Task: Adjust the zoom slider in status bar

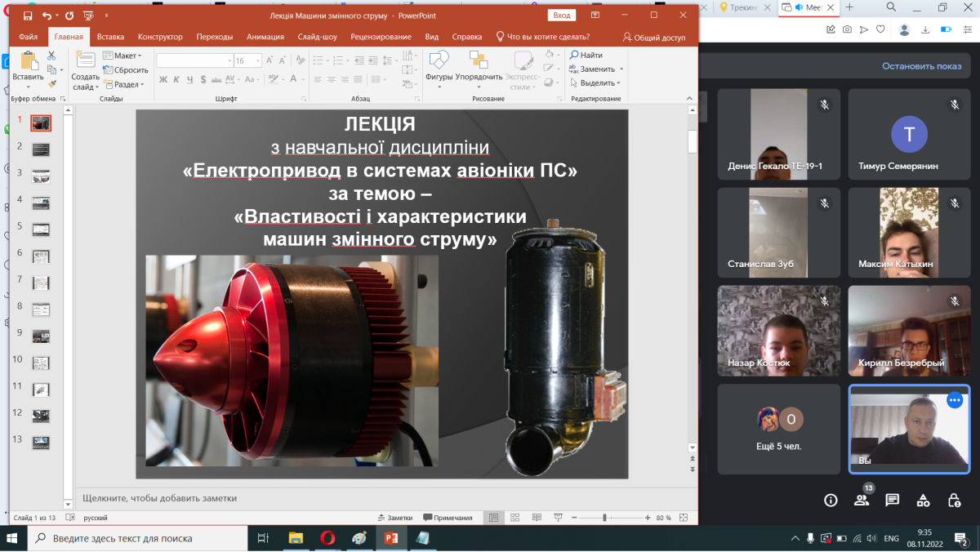Action: (604, 518)
